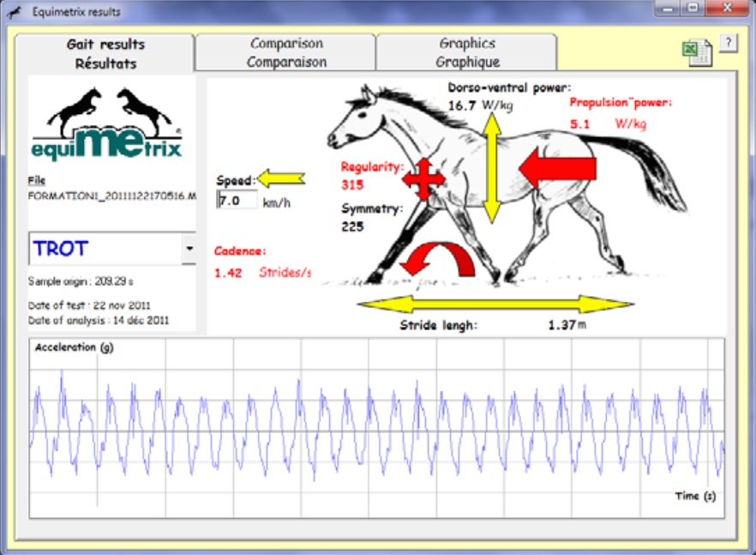Click the yellow dorso-ventral vertical arrow
The height and width of the screenshot is (555, 756).
(490, 168)
